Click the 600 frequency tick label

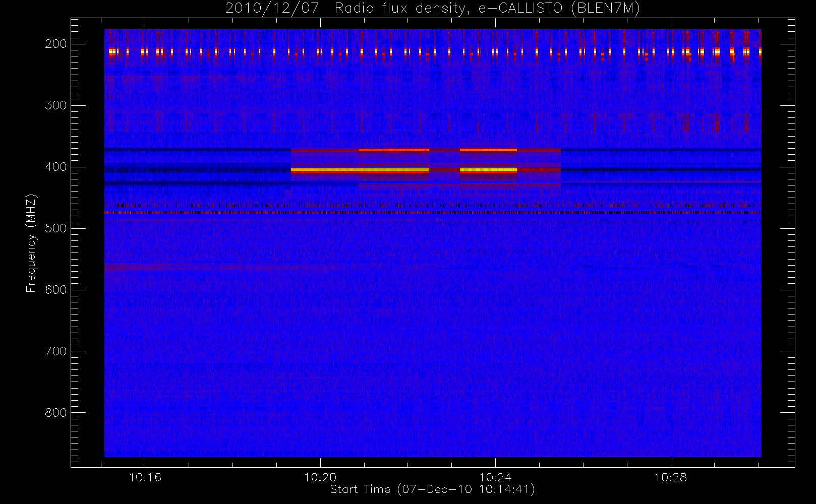pyautogui.click(x=56, y=290)
